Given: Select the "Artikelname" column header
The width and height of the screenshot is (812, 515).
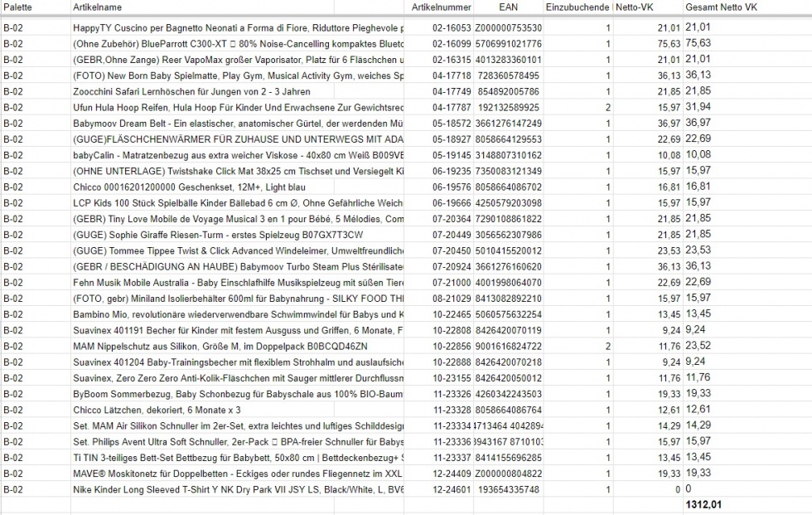Looking at the screenshot, I should [98, 7].
